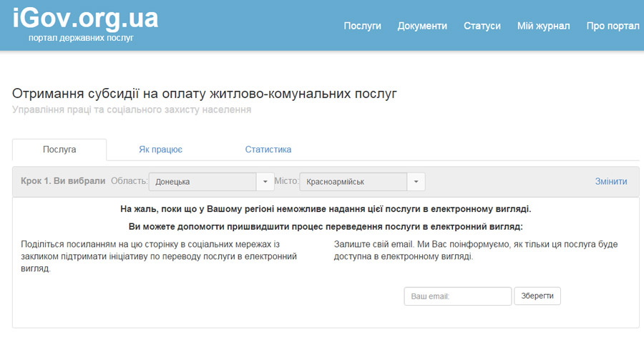Focus the 'Ваш email' input field
The image size is (644, 340).
click(457, 296)
